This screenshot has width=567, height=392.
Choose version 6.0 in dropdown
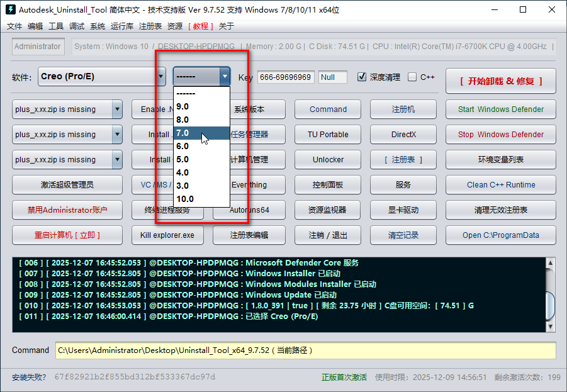pos(201,146)
